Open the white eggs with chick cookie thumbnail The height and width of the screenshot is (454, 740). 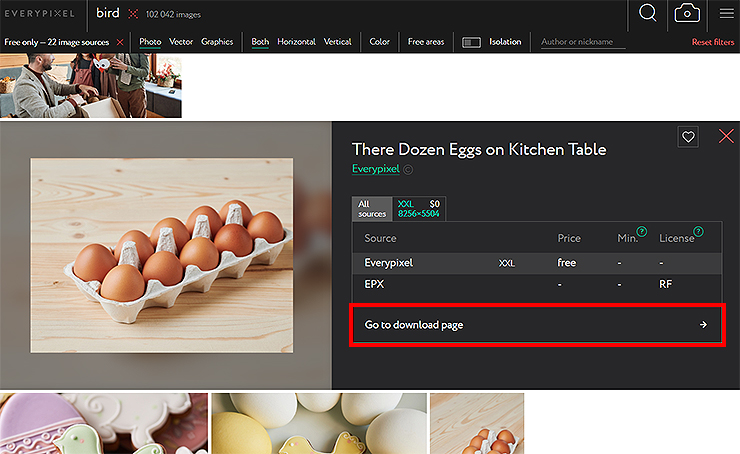(319, 423)
